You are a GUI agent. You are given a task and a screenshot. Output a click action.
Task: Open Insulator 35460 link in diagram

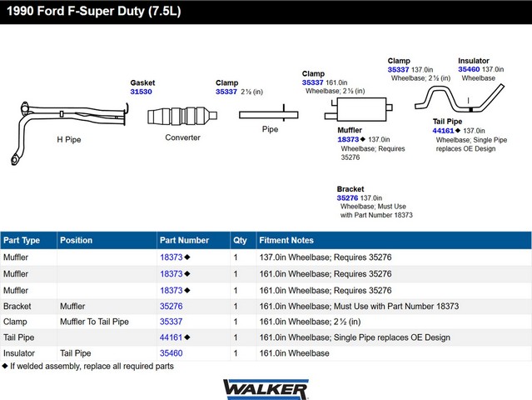[469, 69]
